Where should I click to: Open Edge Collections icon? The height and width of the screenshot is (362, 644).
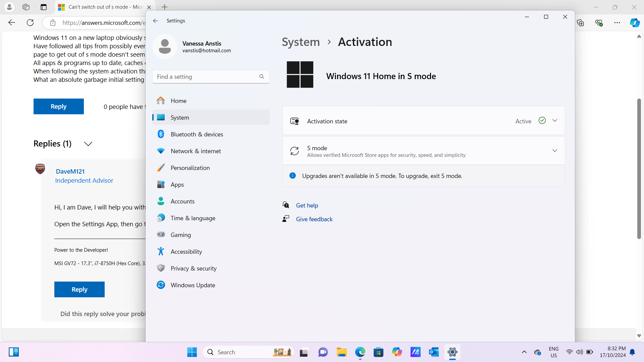click(580, 22)
